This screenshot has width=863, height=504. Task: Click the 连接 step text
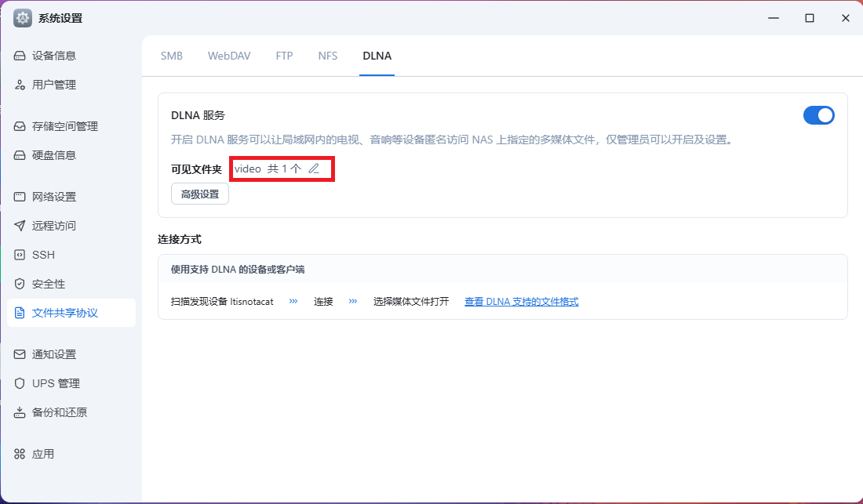pos(323,302)
